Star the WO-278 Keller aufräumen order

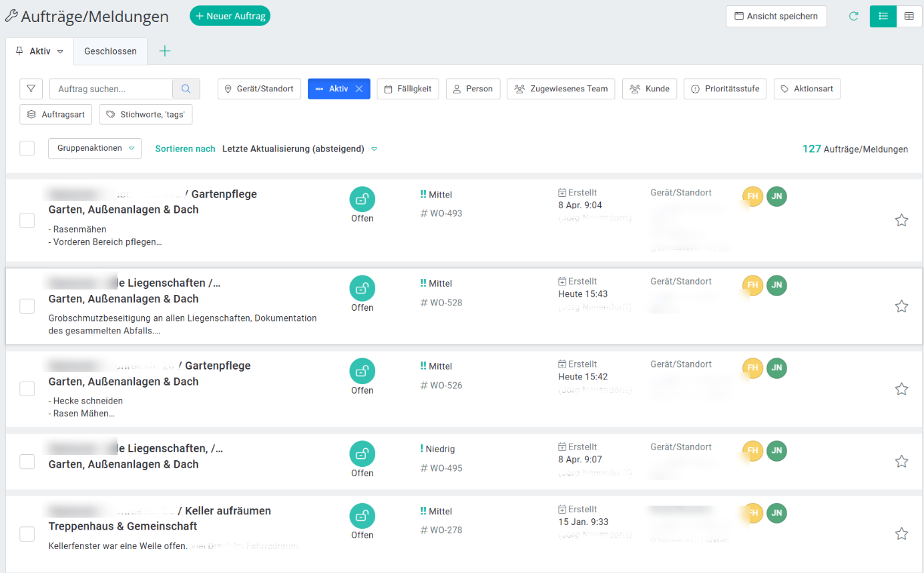tap(901, 534)
